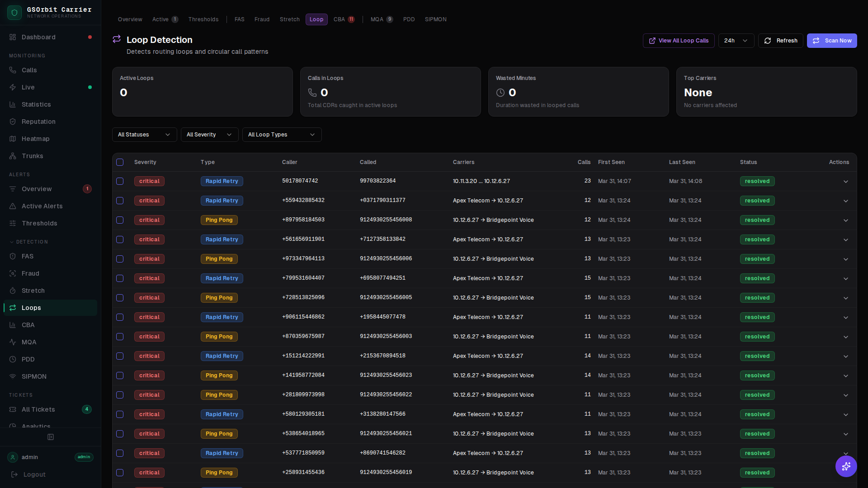
Task: Open the All Loop Types dropdown
Action: tap(282, 134)
